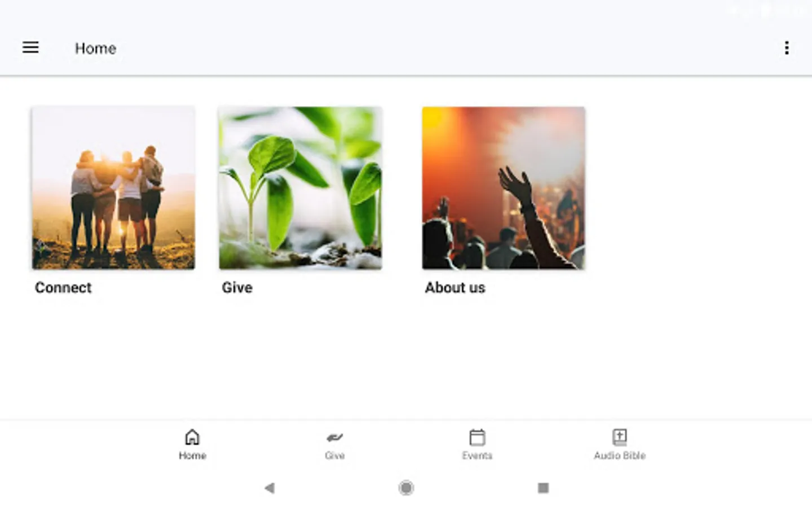Tap the Android recent apps square
Image resolution: width=812 pixels, height=508 pixels.
coord(543,488)
